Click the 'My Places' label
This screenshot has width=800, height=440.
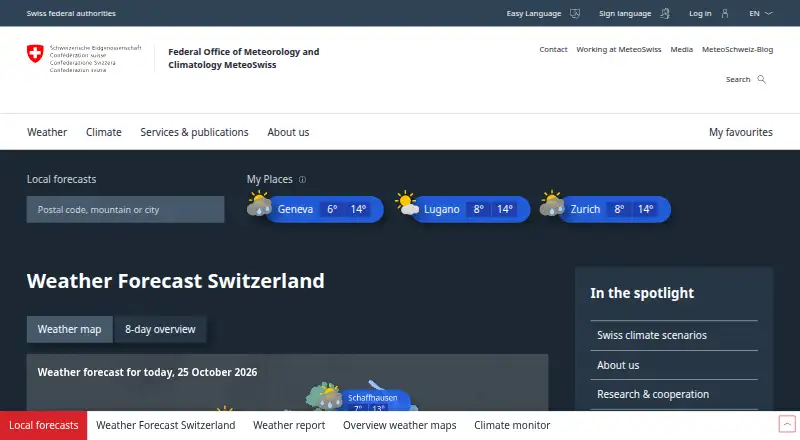coord(270,179)
